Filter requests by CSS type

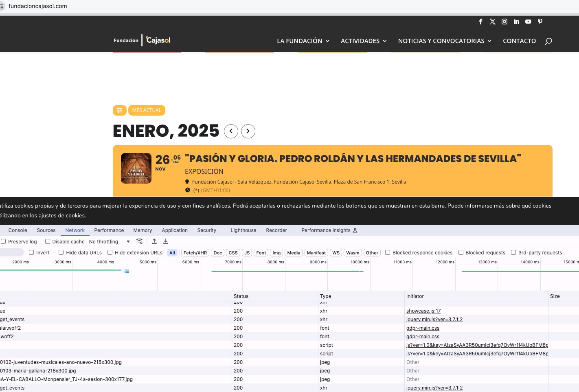click(x=233, y=253)
